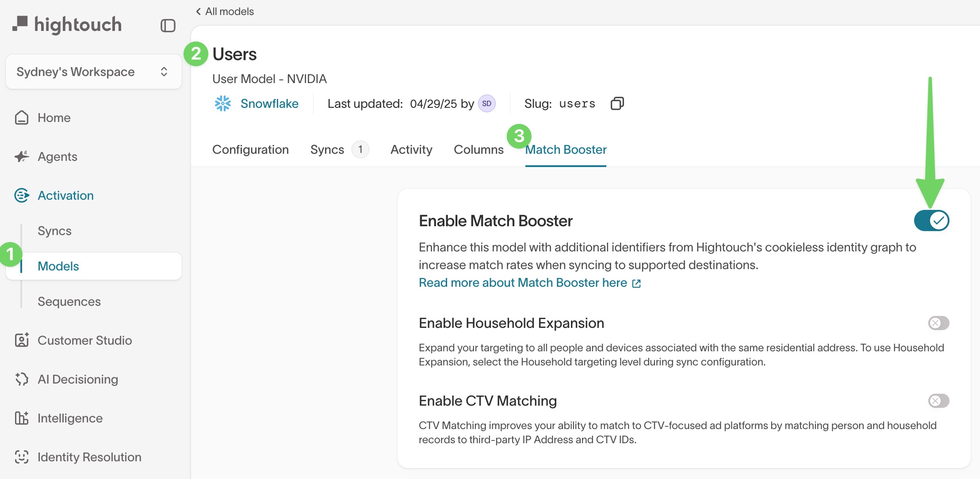
Task: Select the Home icon in the sidebar
Action: (22, 118)
